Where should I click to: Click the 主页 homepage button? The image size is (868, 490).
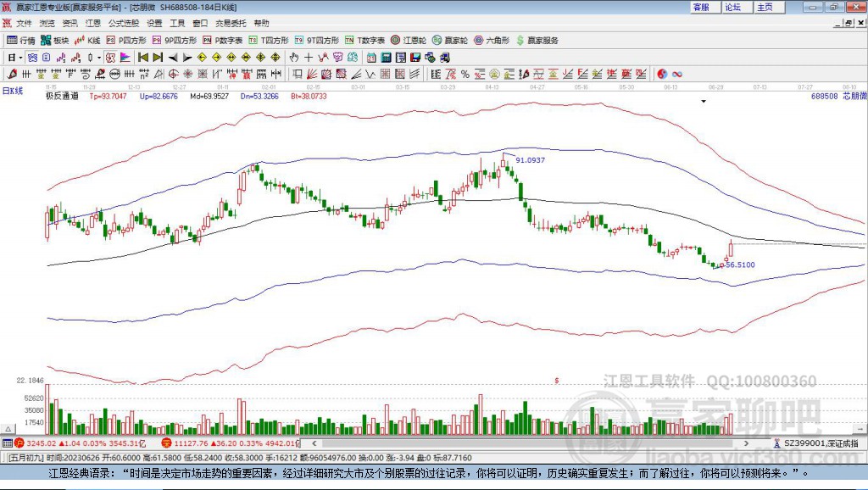(x=770, y=7)
